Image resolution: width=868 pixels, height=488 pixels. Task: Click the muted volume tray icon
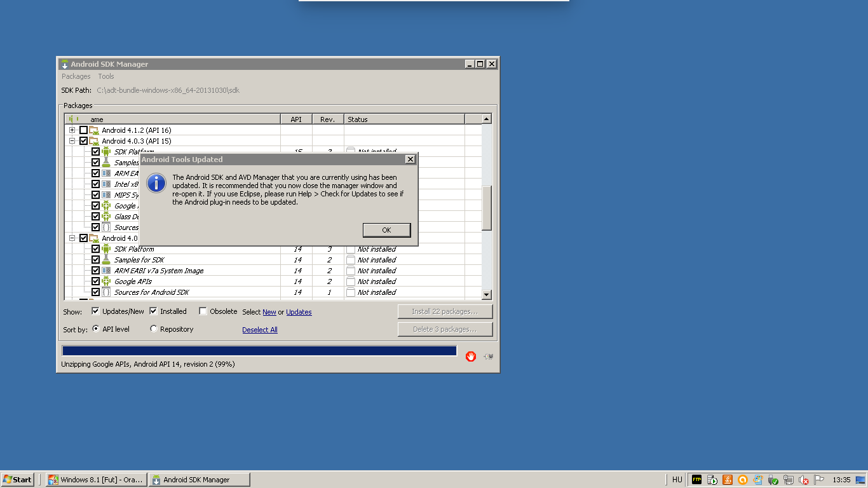804,480
